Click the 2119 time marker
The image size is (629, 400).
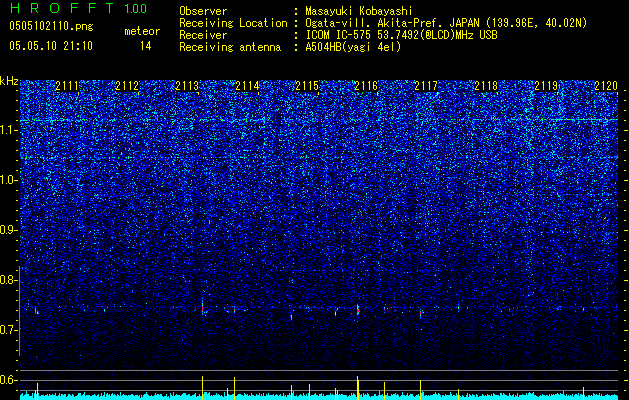pos(546,85)
